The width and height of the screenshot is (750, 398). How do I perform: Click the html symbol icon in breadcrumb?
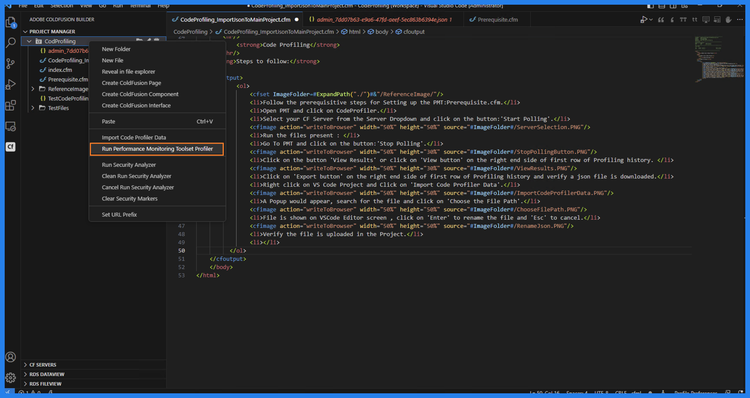click(x=344, y=32)
